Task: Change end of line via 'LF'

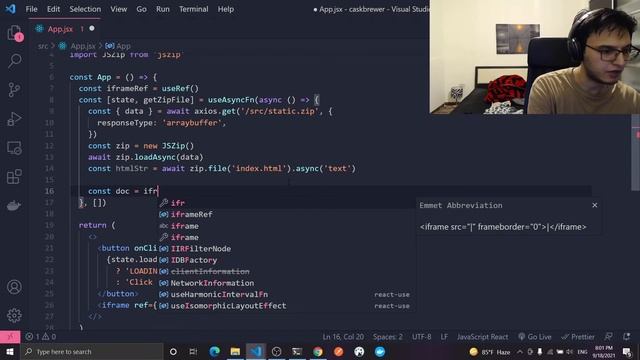Action: point(444,337)
